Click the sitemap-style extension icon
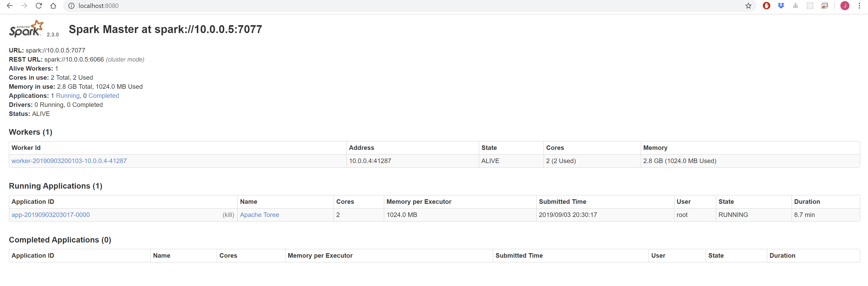868x286 pixels. [796, 6]
